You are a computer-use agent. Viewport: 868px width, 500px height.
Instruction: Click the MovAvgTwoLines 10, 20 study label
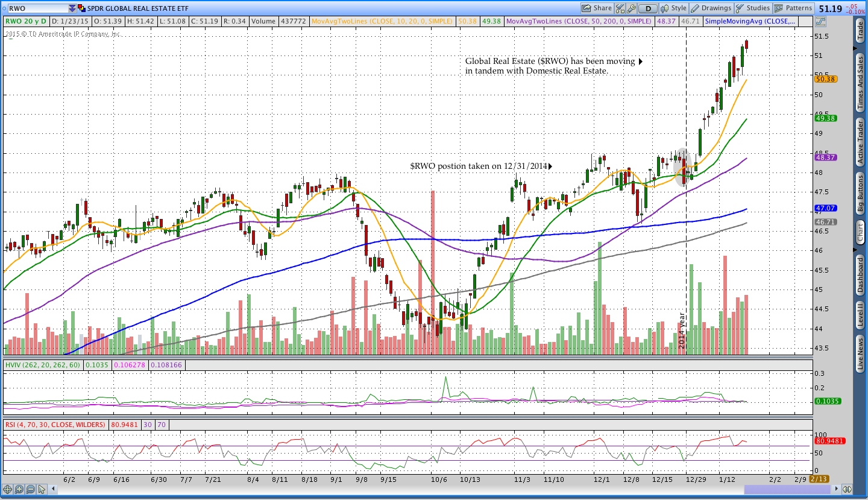383,21
